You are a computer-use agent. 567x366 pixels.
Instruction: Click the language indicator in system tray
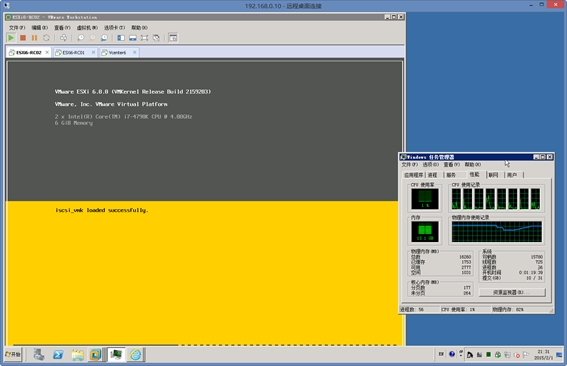click(441, 354)
